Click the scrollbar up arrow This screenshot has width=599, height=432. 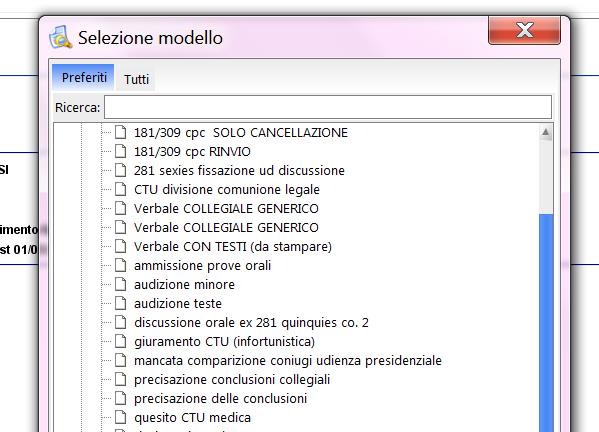coord(546,132)
